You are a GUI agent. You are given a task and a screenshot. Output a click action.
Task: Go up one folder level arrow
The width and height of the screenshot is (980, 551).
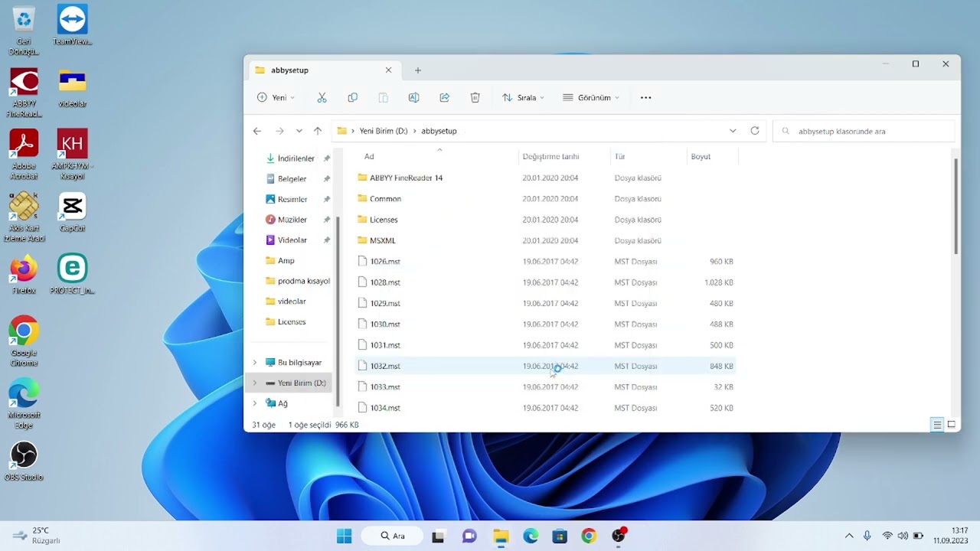tap(318, 131)
